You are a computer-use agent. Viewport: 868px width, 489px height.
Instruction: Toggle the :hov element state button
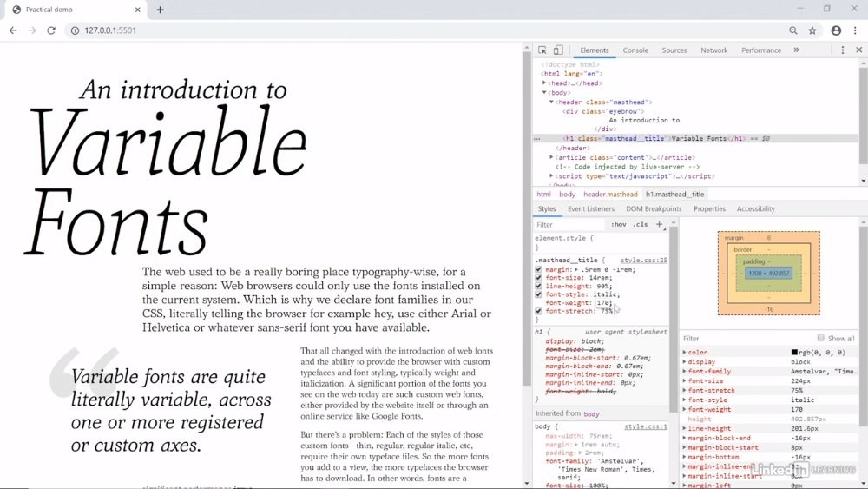pyautogui.click(x=618, y=224)
